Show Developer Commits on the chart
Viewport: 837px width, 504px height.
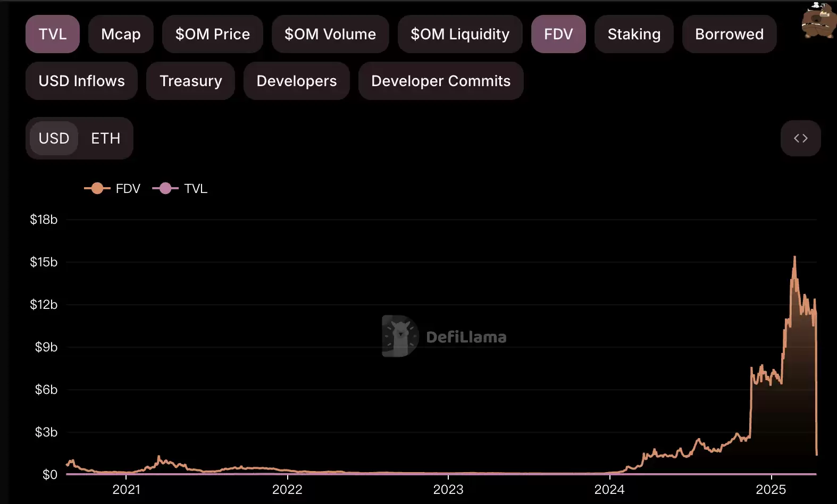(441, 81)
